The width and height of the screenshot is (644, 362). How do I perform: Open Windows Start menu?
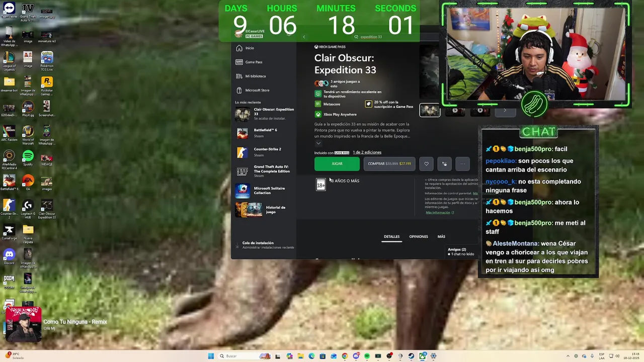(x=211, y=356)
